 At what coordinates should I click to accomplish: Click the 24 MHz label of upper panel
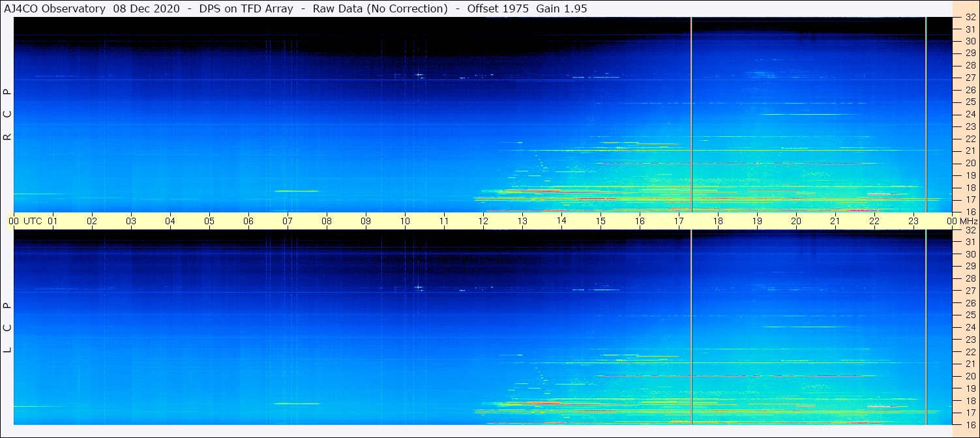[x=970, y=114]
